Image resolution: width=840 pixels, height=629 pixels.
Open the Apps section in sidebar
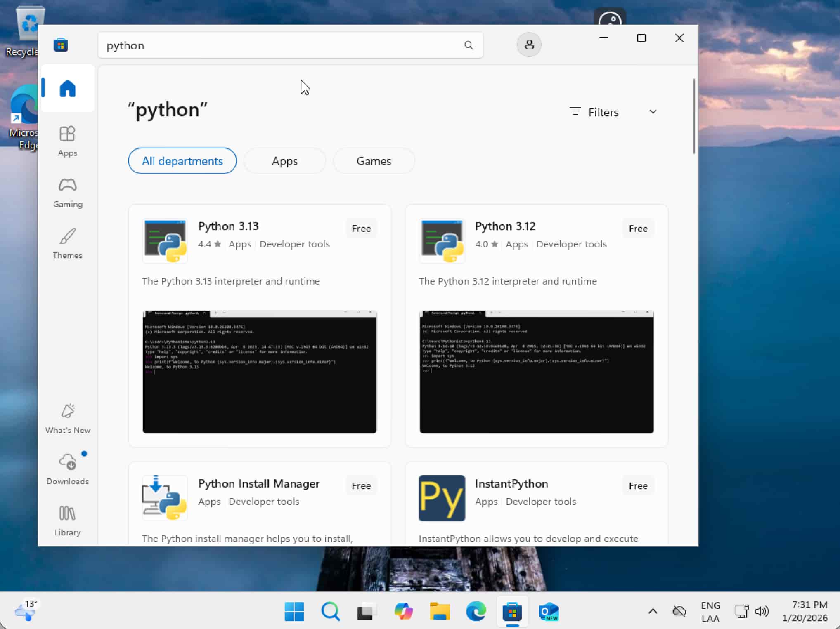[68, 141]
